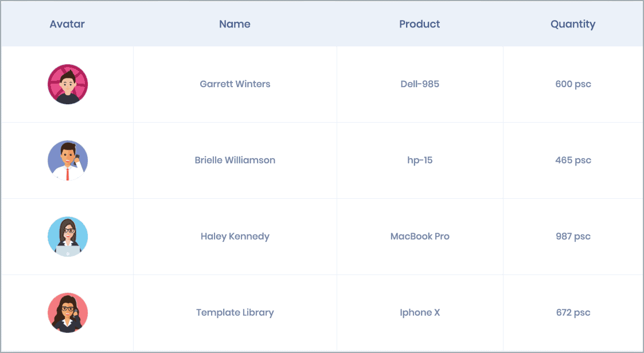Select the hp-15 product cell

[x=419, y=160]
